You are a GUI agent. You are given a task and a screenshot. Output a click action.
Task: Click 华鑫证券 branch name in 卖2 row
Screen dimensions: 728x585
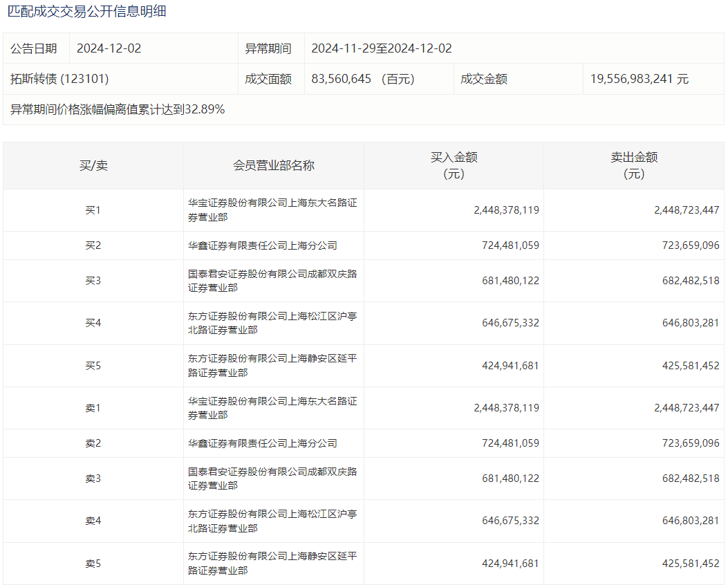(262, 443)
